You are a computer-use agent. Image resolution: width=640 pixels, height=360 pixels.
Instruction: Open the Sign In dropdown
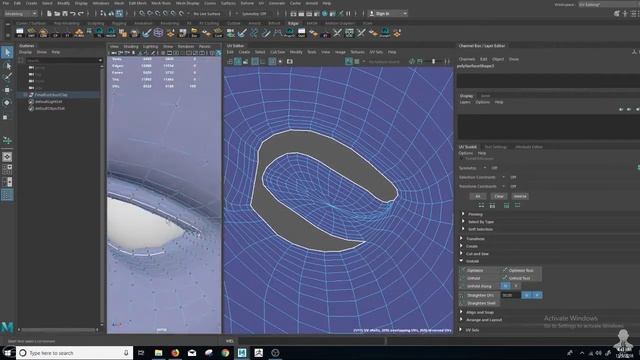tap(388, 13)
